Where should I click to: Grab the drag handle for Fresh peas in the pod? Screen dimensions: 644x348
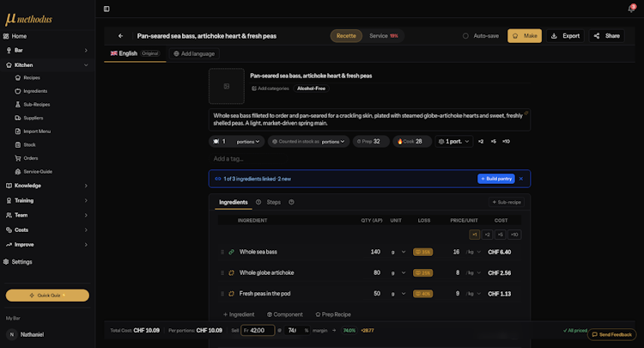point(222,294)
